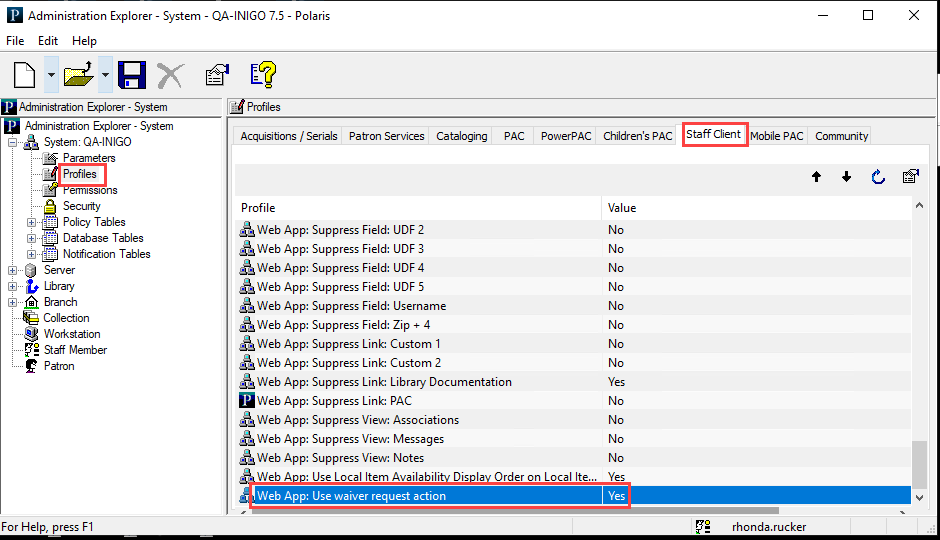Image resolution: width=940 pixels, height=540 pixels.
Task: Expand the Notification Tables node
Action: pyautogui.click(x=31, y=254)
